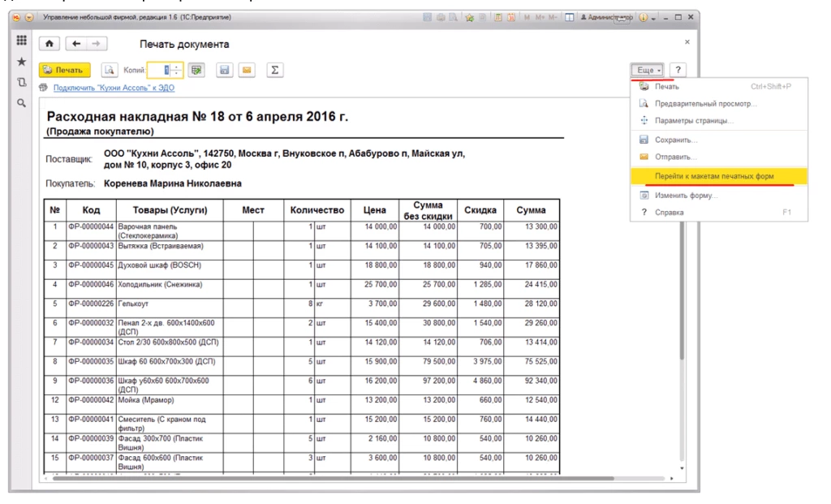The image size is (831, 504).
Task: Open Параметры страницы menu item
Action: coord(719,120)
